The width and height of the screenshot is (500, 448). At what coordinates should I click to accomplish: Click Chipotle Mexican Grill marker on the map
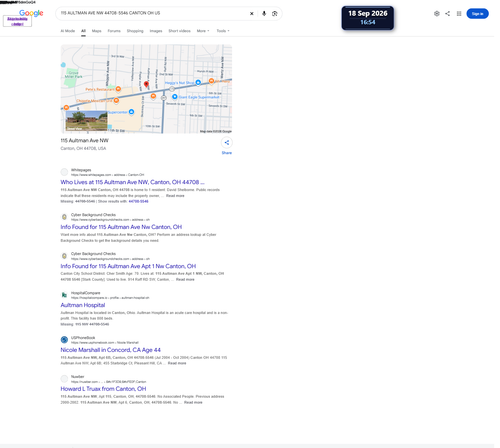point(116,100)
